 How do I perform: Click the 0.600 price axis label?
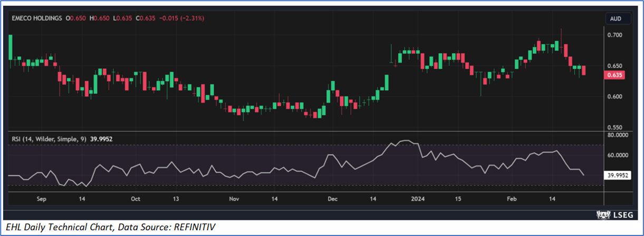point(614,97)
